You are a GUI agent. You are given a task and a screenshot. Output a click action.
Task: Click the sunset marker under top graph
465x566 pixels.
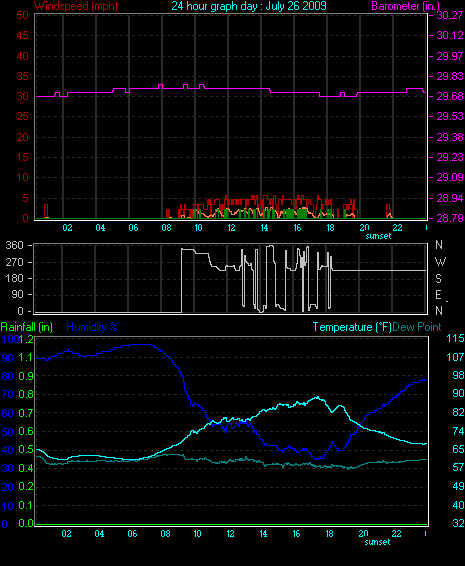[378, 236]
